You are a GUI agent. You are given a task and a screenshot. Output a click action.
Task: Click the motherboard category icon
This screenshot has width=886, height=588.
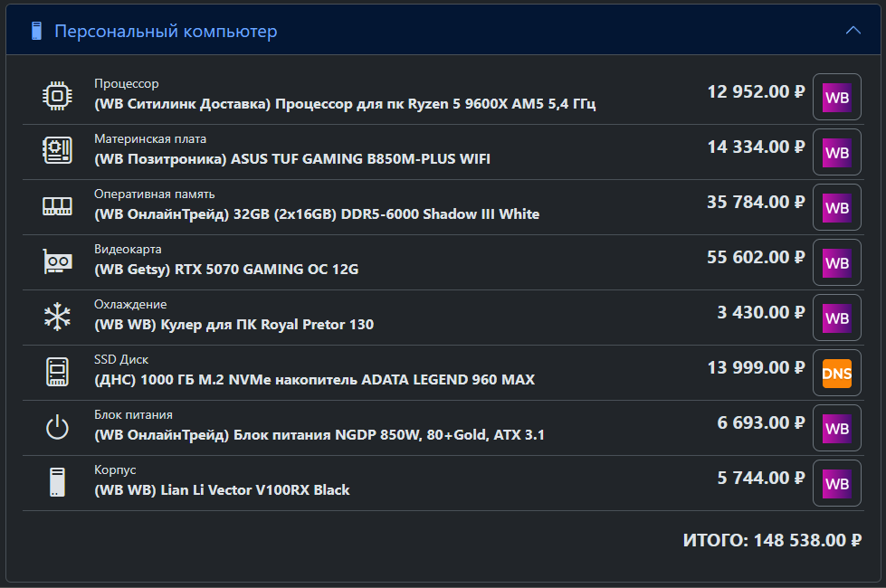[57, 150]
